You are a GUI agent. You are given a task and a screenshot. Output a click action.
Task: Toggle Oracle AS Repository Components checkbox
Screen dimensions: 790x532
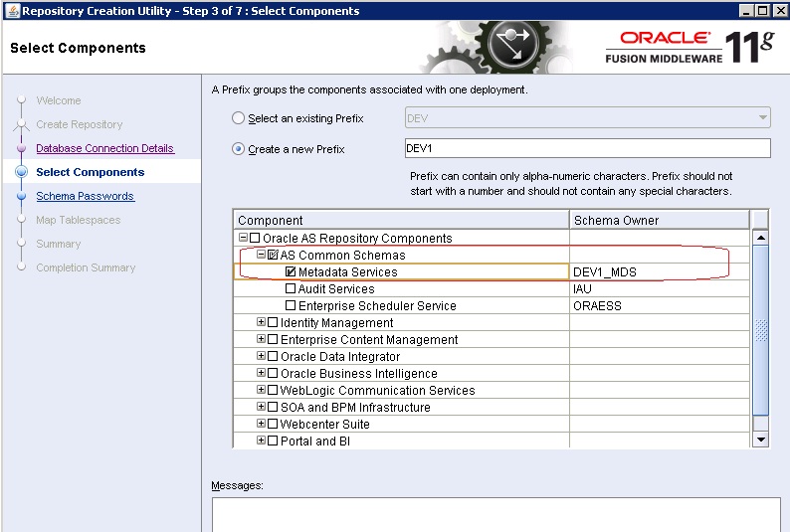255,238
